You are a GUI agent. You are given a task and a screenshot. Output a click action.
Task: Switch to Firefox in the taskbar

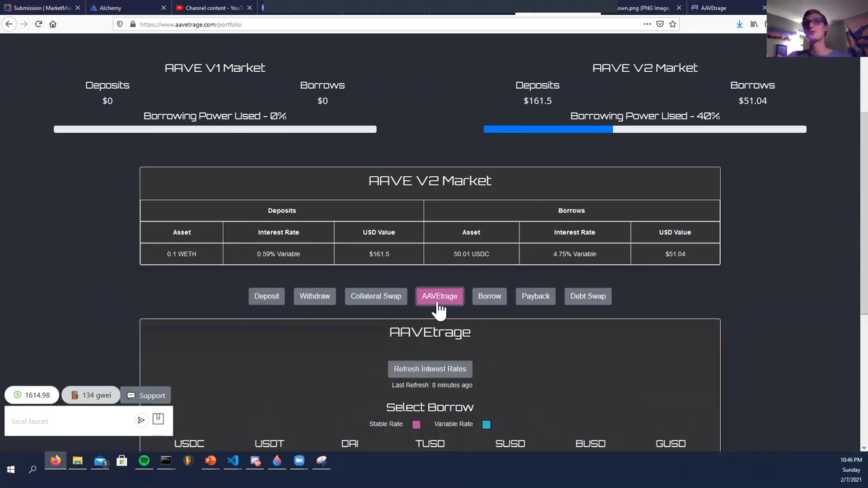click(55, 461)
